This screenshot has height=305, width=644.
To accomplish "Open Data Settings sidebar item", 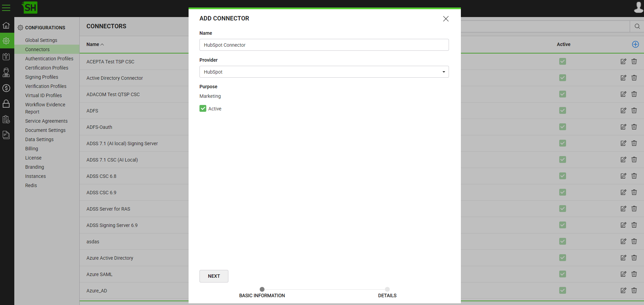I will point(39,139).
